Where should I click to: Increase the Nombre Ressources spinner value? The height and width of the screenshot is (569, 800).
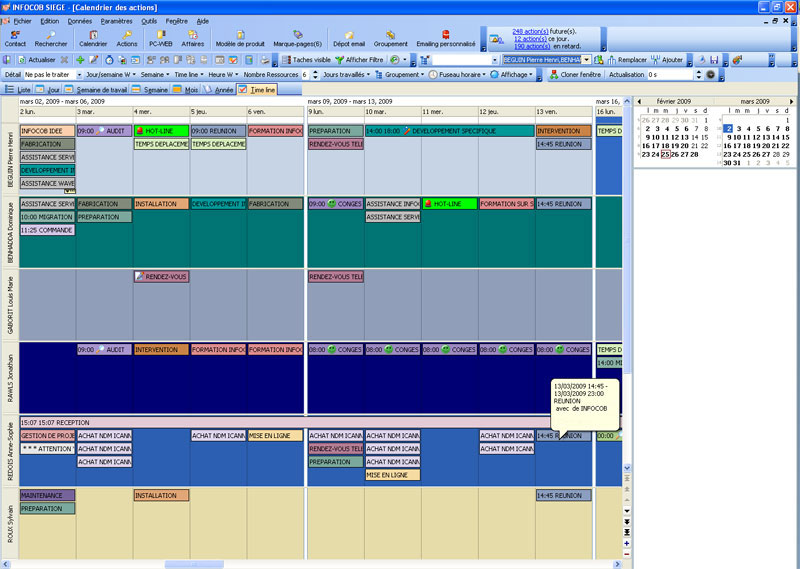(x=314, y=72)
